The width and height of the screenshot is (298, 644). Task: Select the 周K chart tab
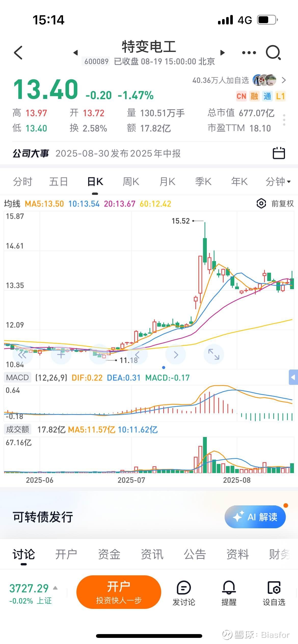point(131,182)
